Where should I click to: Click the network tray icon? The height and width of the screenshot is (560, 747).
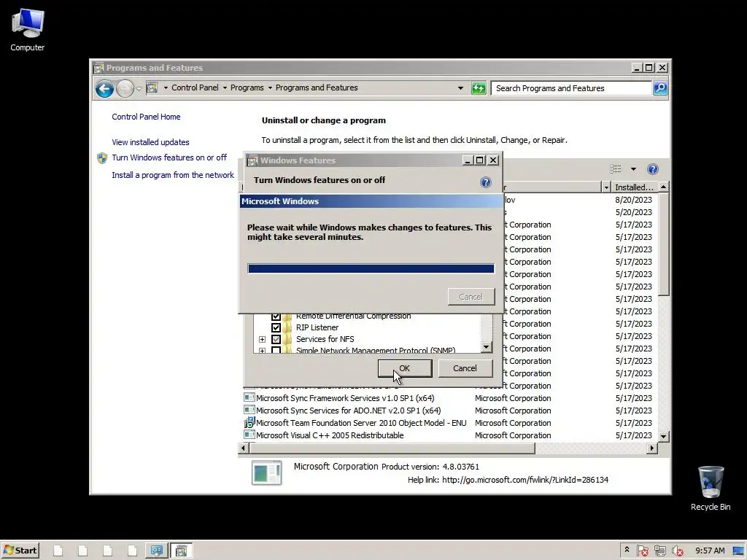click(x=659, y=551)
